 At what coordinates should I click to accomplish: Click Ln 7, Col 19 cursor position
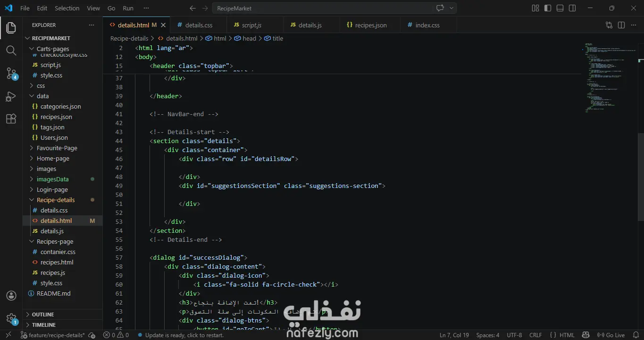coord(454,335)
